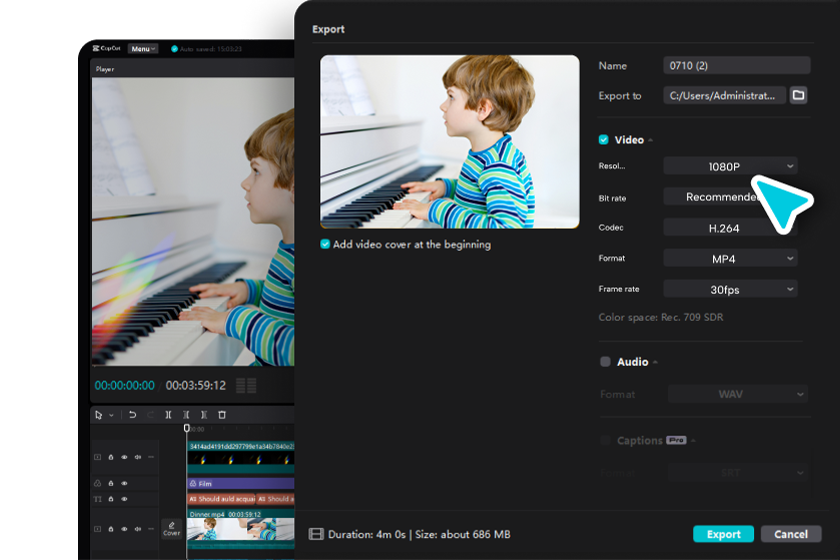Click the track type icon on overlay video track
Screen dimensions: 840x560
point(98,457)
